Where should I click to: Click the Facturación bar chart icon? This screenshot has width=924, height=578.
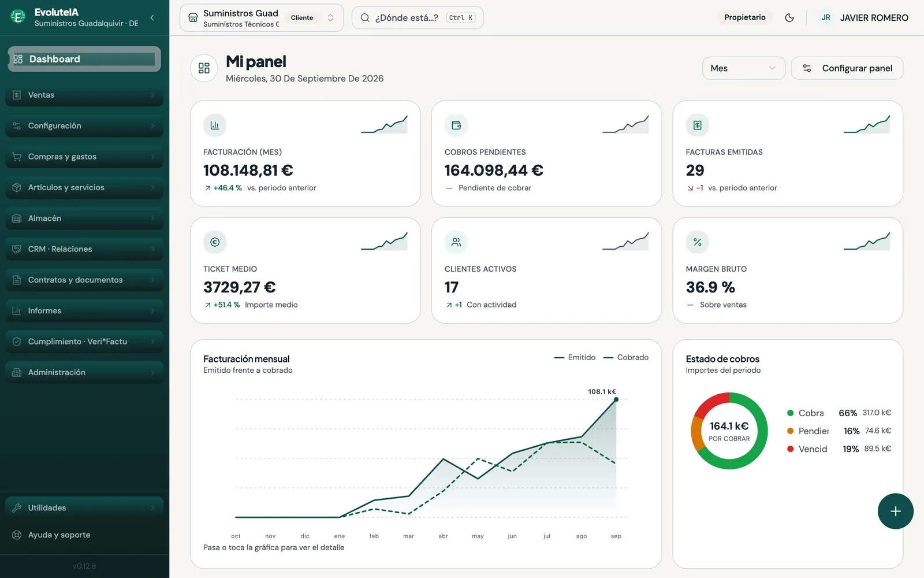pos(215,125)
